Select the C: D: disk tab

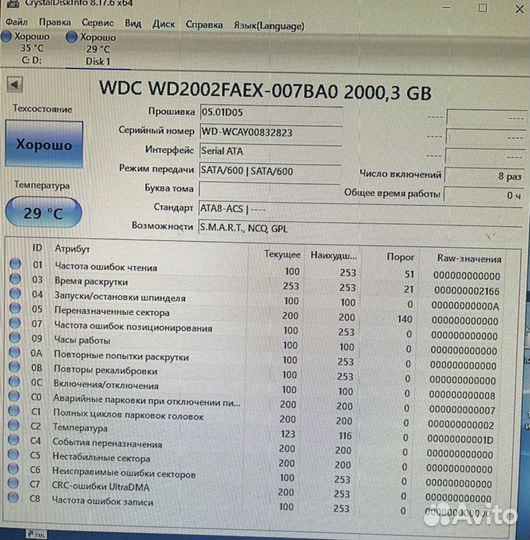[x=26, y=48]
